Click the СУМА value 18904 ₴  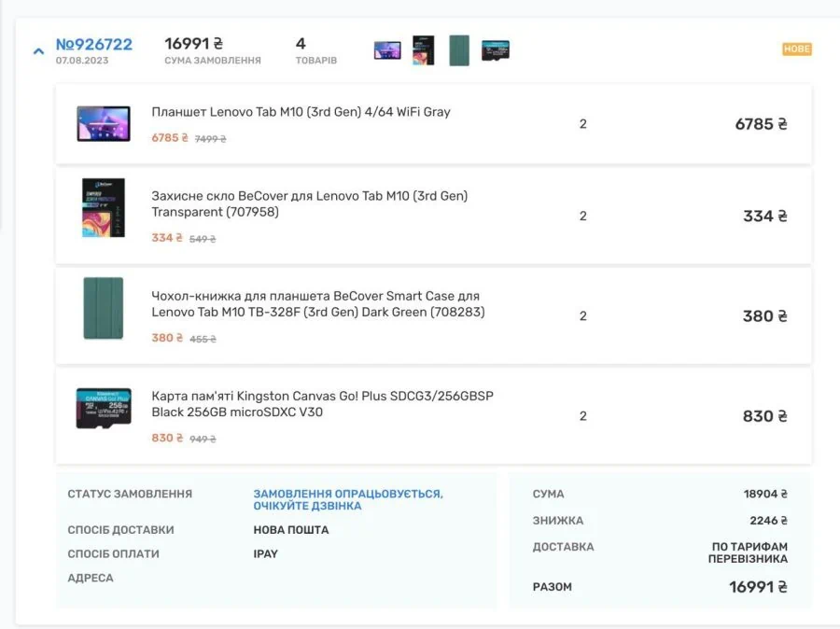765,494
